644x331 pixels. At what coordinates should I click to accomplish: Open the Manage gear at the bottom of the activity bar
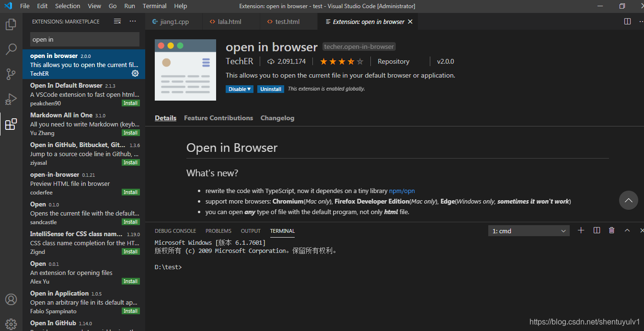[11, 323]
